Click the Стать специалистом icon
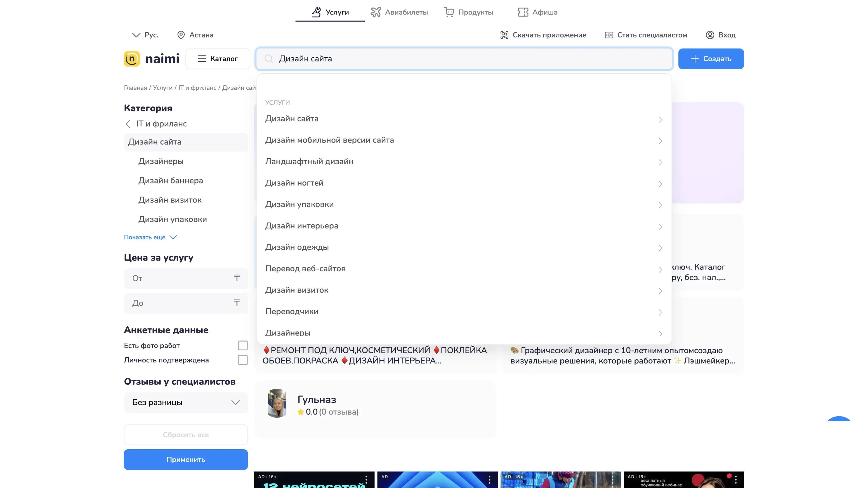The height and width of the screenshot is (488, 868). 609,35
